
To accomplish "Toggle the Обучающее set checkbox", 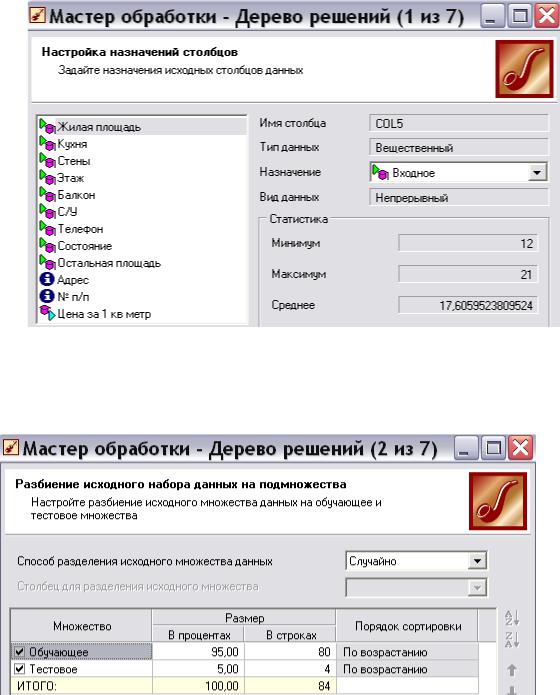I will coord(20,652).
